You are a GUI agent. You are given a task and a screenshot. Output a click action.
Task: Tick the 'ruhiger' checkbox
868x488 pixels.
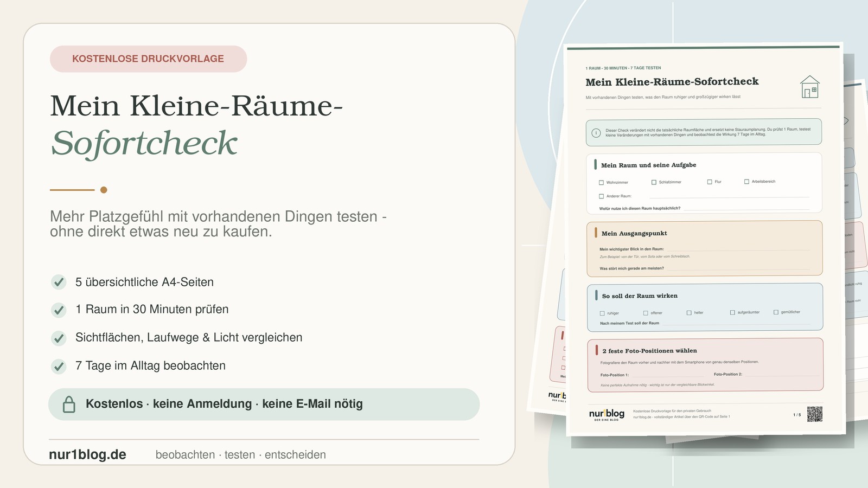pyautogui.click(x=602, y=313)
